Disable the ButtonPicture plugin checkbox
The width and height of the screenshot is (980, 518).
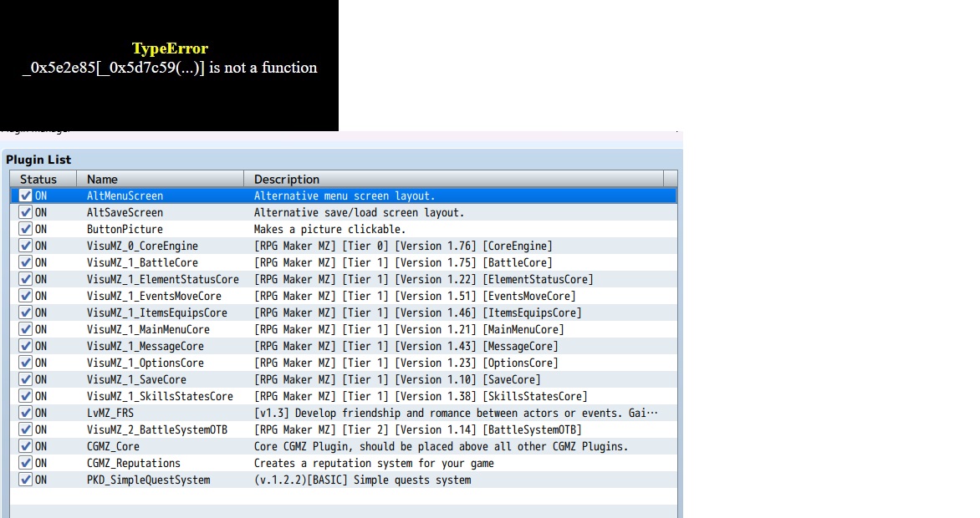tap(26, 229)
